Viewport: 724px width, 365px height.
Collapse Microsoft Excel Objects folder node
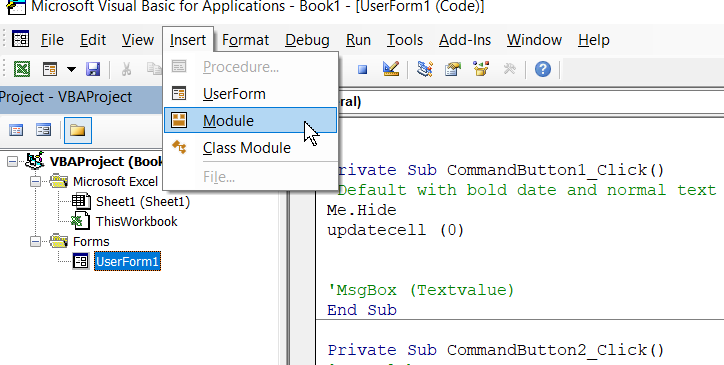click(x=36, y=182)
